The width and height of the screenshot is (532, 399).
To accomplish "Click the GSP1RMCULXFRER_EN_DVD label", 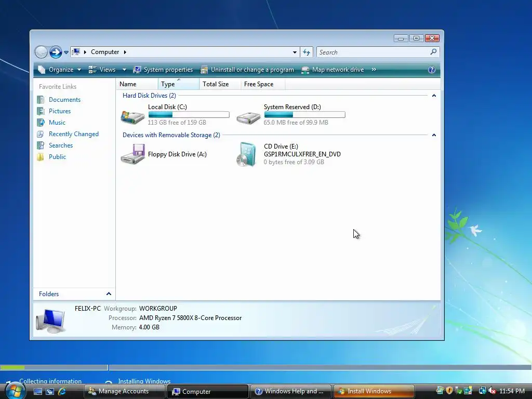I will click(x=302, y=154).
